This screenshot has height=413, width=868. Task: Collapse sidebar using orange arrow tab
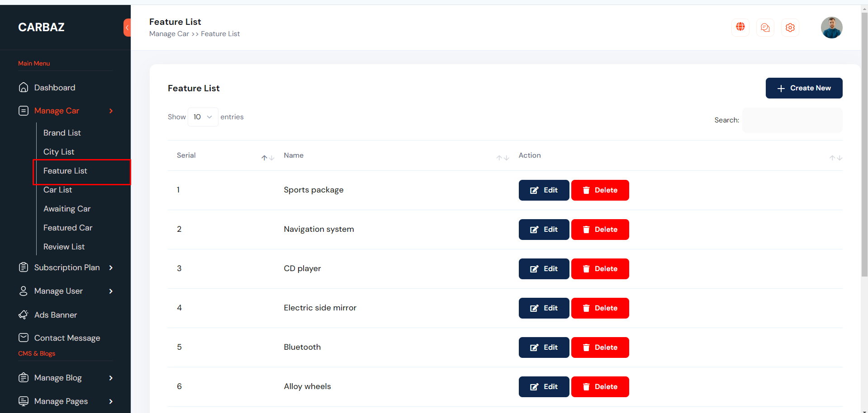coord(127,28)
